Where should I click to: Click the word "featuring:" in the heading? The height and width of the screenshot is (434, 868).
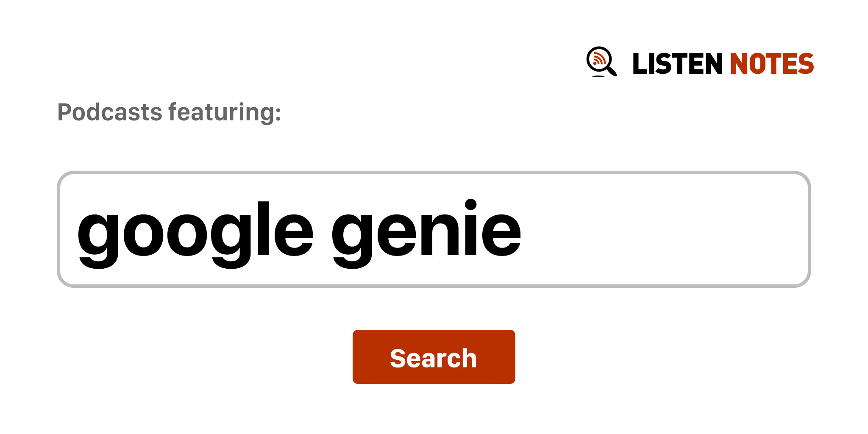pyautogui.click(x=225, y=112)
